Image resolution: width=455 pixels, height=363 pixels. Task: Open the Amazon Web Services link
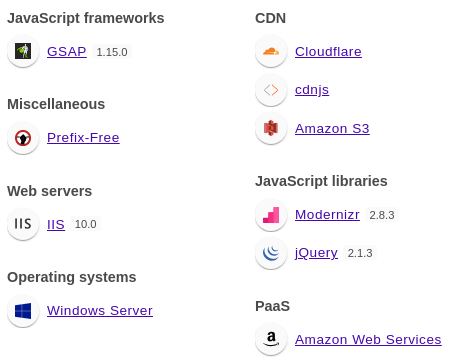coord(368,340)
